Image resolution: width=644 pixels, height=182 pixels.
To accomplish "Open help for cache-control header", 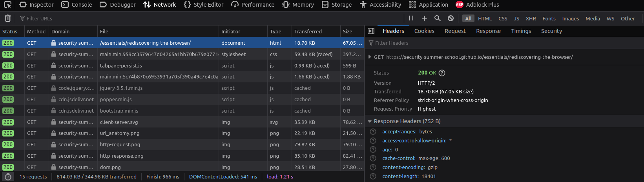I will (x=373, y=158).
